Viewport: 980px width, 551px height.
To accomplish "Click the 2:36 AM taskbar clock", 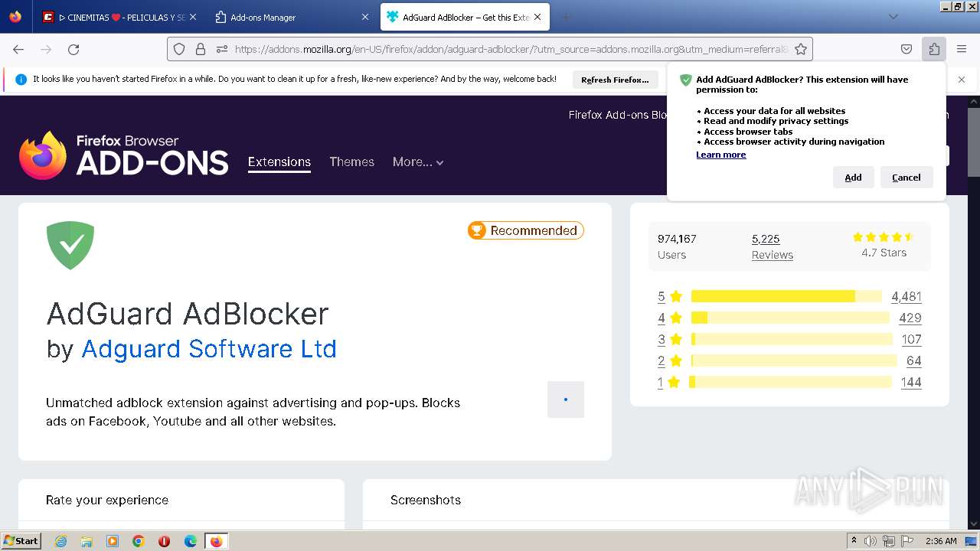I will click(x=940, y=541).
